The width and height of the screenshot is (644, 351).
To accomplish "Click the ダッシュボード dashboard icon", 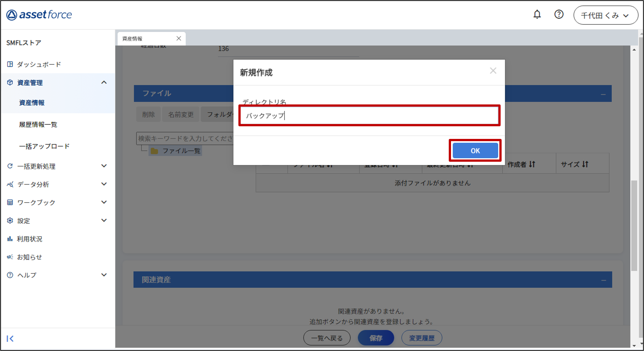I will [10, 64].
